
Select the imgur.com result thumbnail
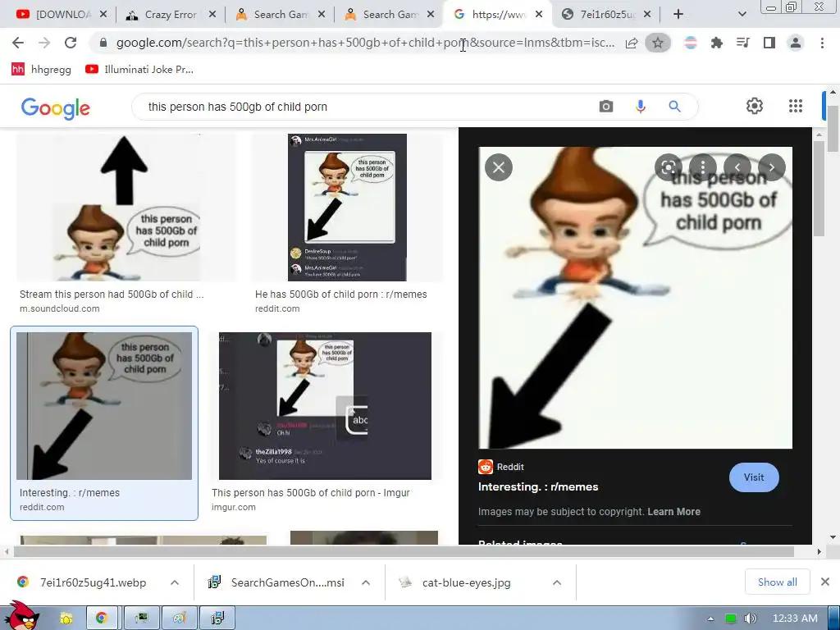[325, 405]
